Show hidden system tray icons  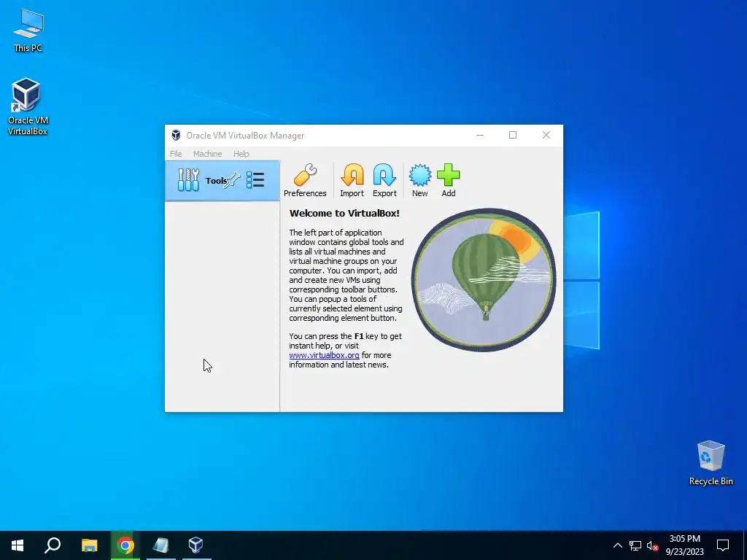point(617,545)
